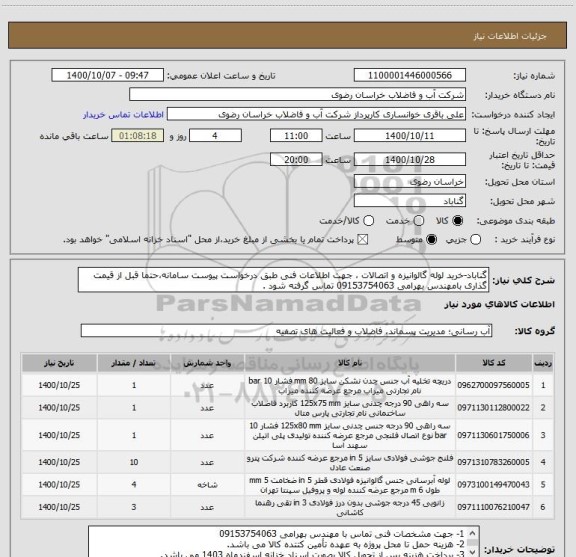This screenshot has height=557, width=576.
Task: Click the remaining time countdown 01:08:18
Action: (x=138, y=136)
